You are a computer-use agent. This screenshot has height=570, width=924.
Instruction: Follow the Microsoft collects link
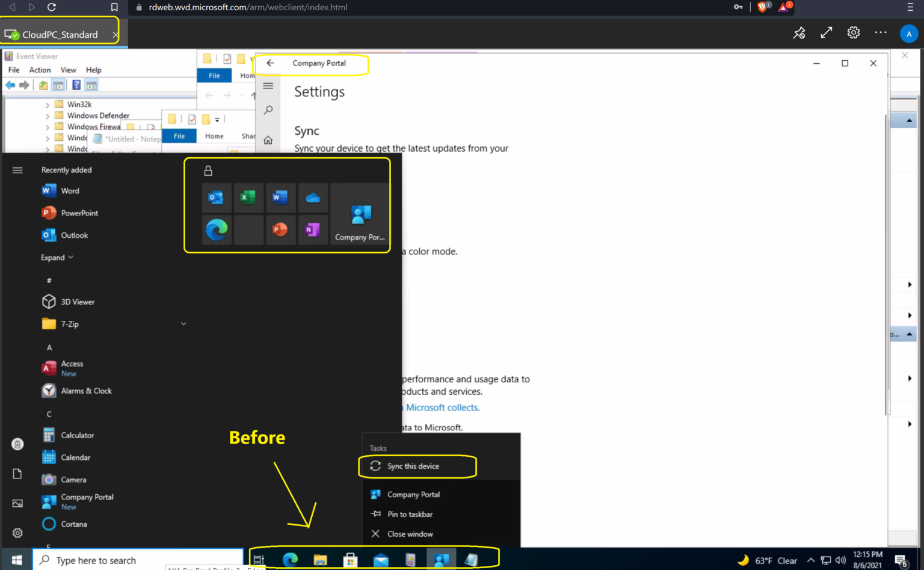tap(442, 407)
